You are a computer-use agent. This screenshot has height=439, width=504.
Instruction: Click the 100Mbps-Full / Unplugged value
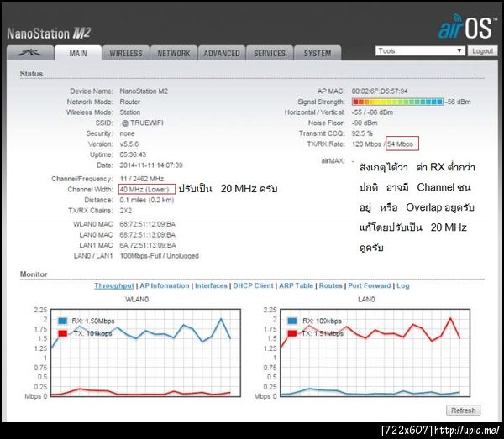pyautogui.click(x=159, y=256)
